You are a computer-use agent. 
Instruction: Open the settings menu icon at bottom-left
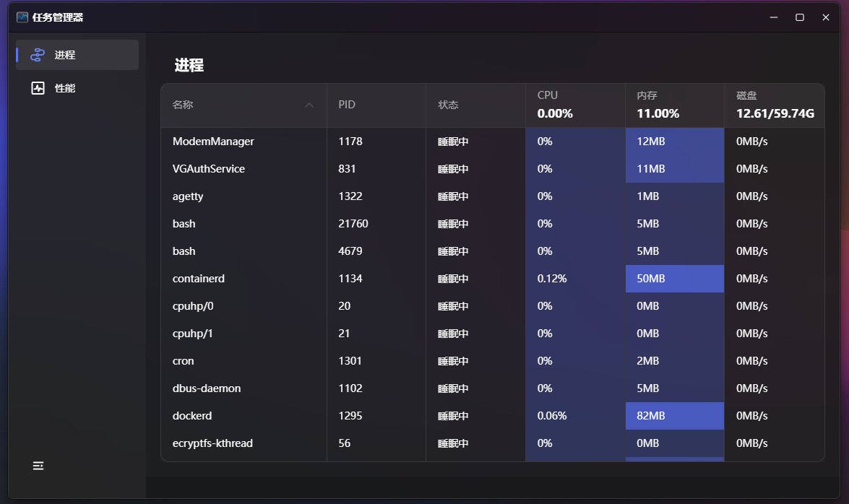38,466
